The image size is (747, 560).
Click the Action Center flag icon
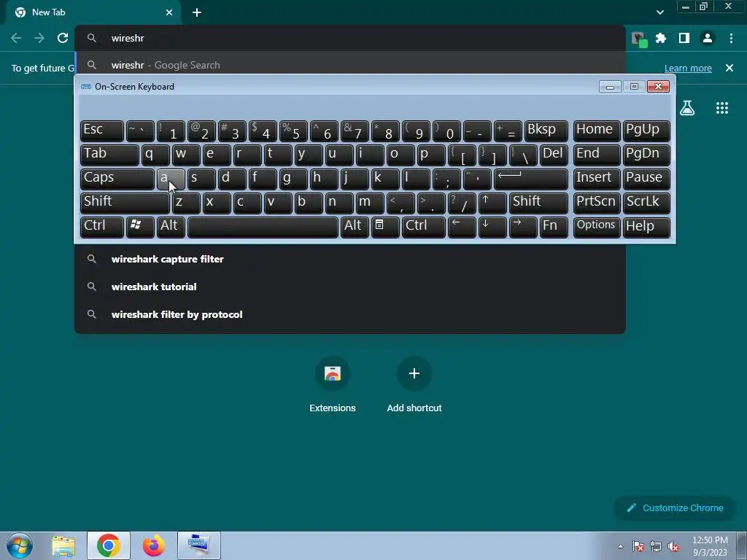point(638,547)
